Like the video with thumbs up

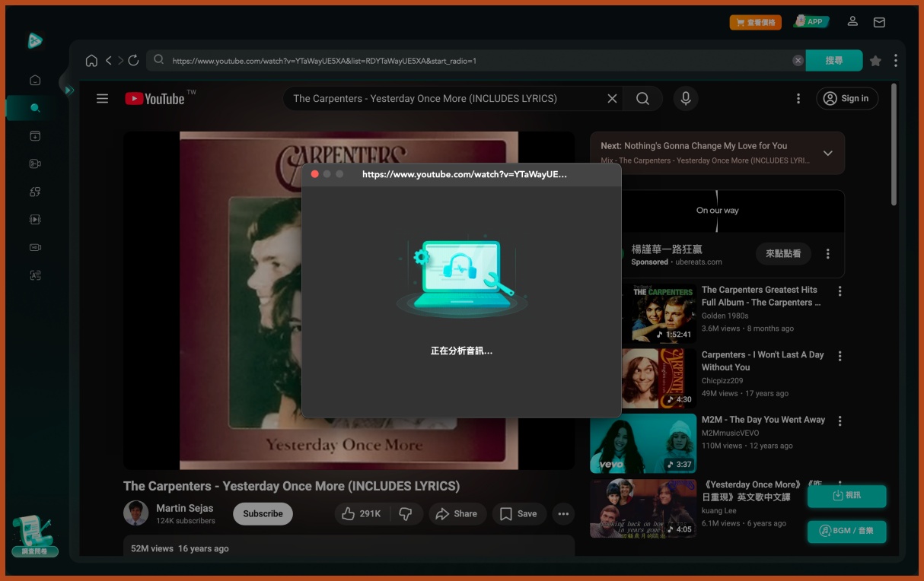coord(362,514)
